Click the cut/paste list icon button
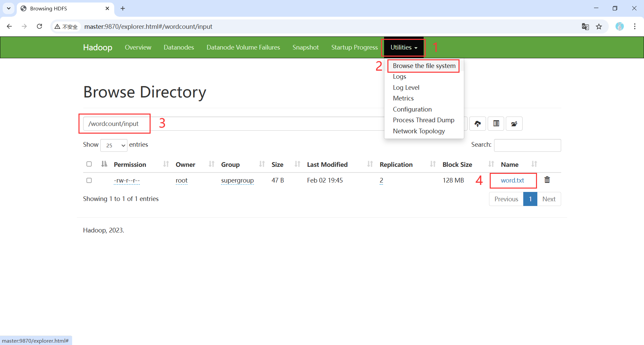The height and width of the screenshot is (345, 644). pyautogui.click(x=496, y=124)
